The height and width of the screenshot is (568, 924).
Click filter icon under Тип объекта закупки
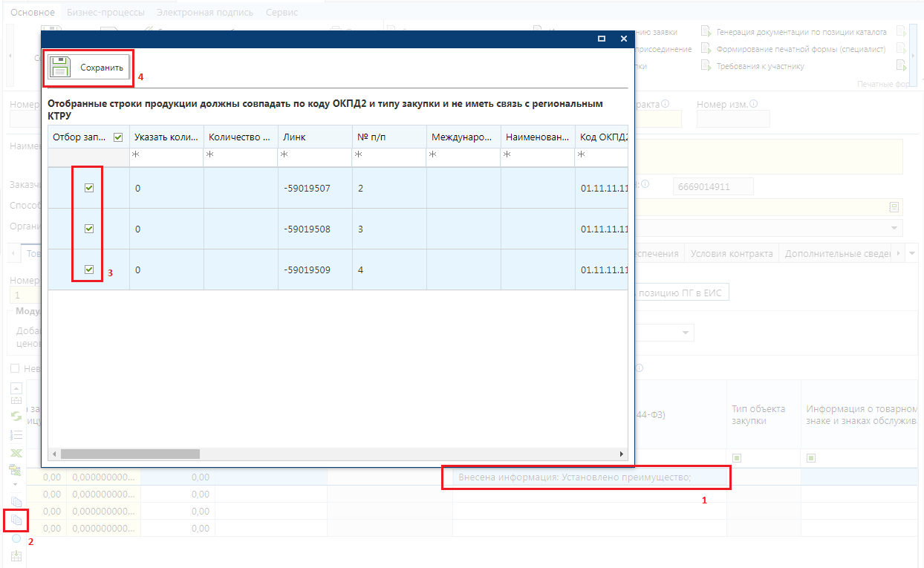(737, 457)
